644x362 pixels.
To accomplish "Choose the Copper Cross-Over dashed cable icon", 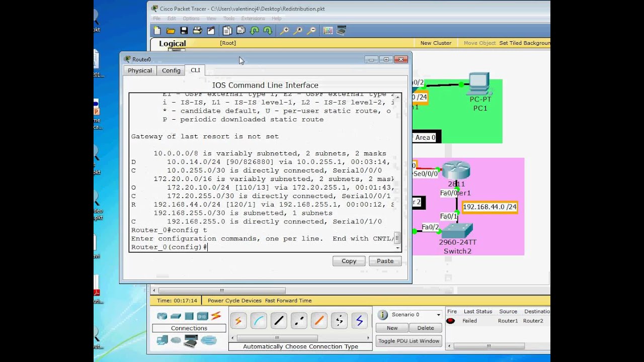I will [x=299, y=320].
